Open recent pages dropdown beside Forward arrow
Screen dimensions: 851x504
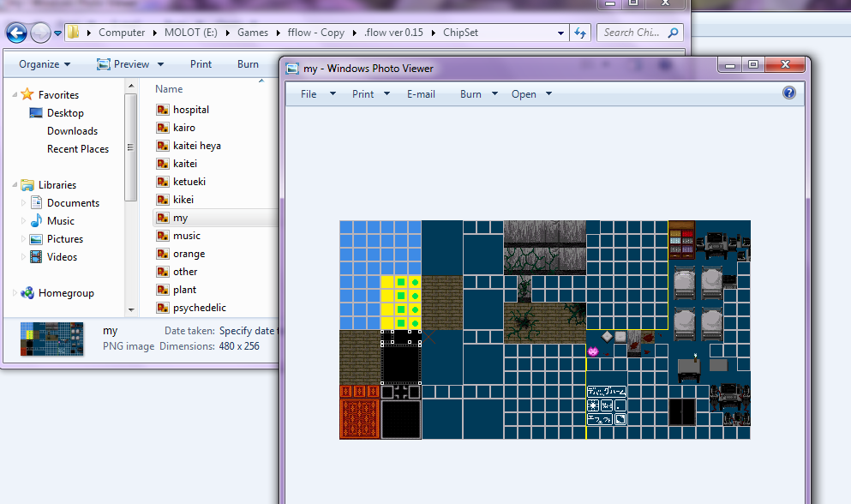(x=57, y=33)
